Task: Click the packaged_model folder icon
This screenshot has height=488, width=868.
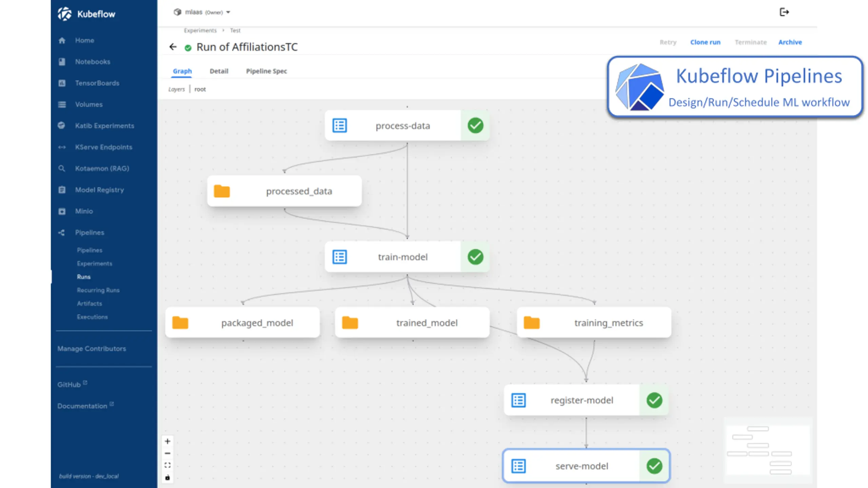Action: 180,323
